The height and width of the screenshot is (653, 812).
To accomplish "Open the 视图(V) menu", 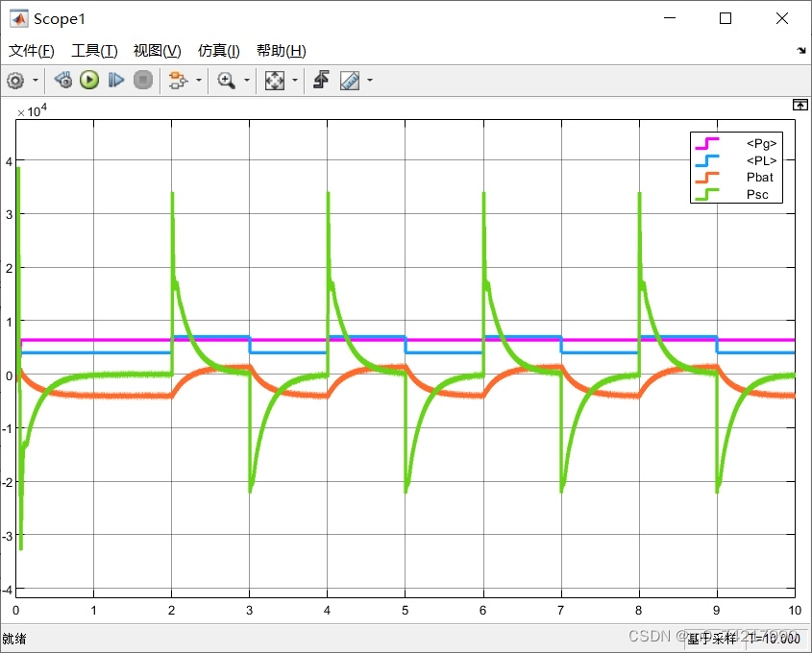I will 157,51.
